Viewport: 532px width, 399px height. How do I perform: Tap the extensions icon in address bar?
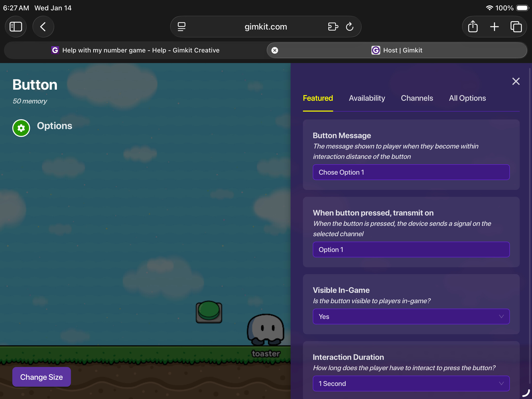click(333, 27)
